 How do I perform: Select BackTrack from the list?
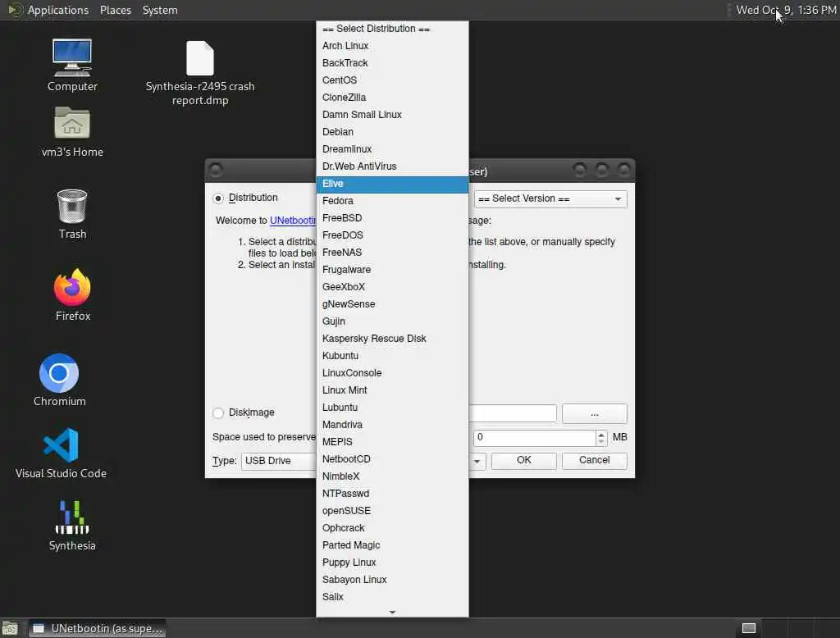[392, 63]
